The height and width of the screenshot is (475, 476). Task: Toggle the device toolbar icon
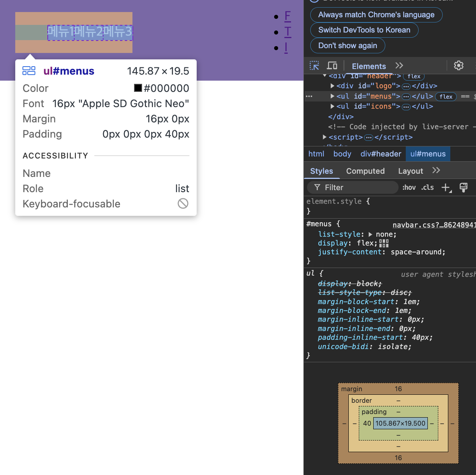(x=332, y=65)
